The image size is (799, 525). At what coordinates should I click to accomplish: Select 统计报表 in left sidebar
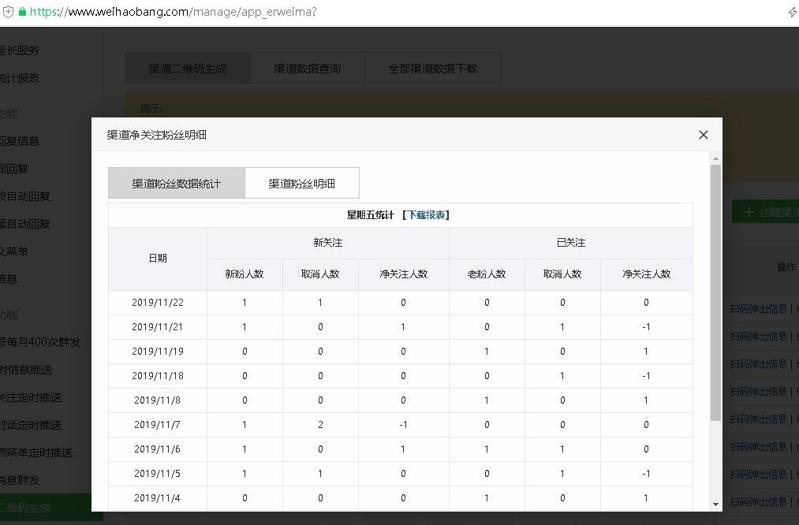[x=19, y=78]
